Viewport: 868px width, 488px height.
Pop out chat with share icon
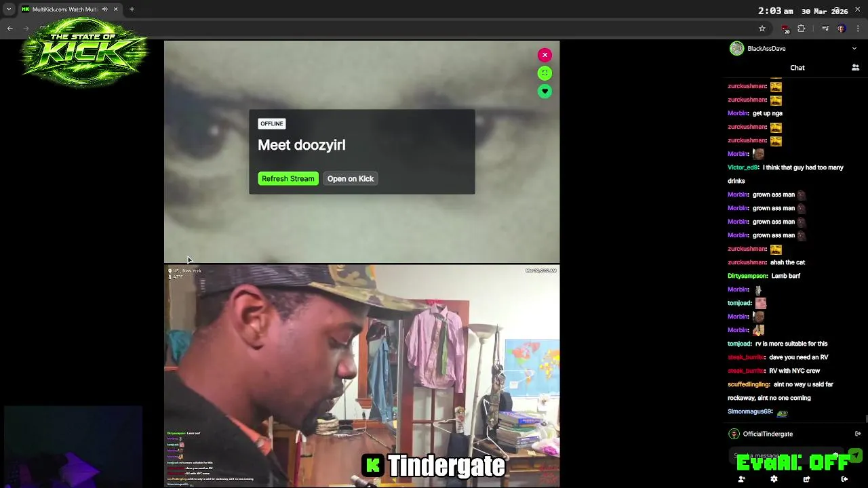click(806, 479)
